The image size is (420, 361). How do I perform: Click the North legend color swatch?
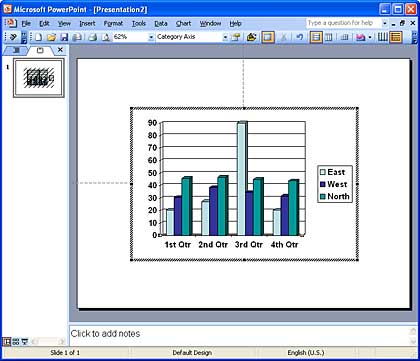[x=322, y=197]
